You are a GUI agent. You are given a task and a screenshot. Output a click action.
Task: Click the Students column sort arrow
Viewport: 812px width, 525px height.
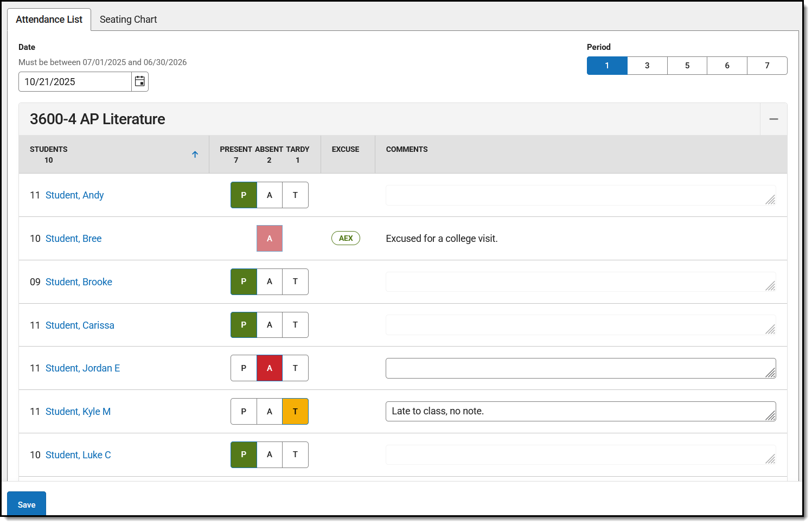pyautogui.click(x=195, y=154)
